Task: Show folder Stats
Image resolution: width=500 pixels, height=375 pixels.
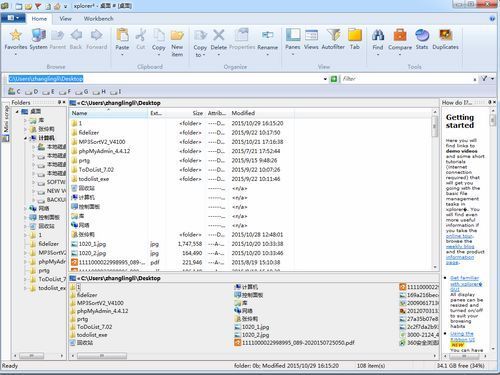Action: [422, 40]
